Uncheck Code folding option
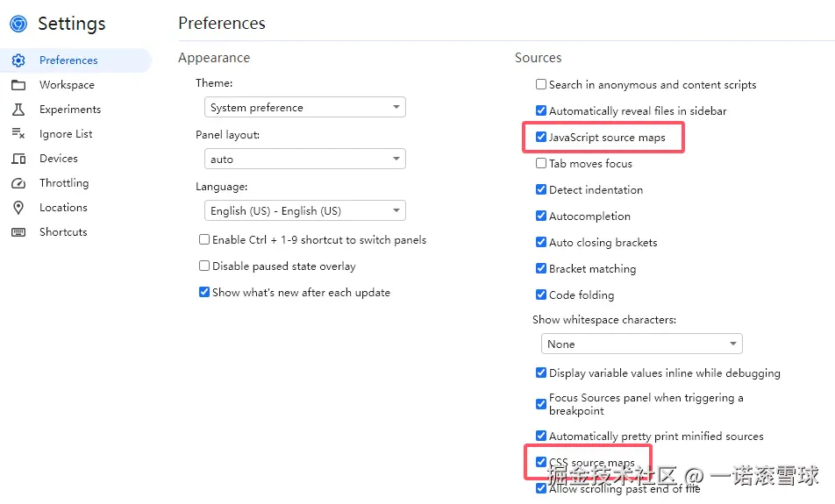 pos(541,295)
